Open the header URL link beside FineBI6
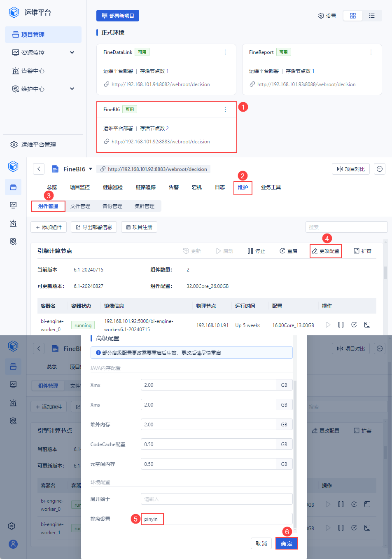The width and height of the screenshot is (392, 559). point(154,169)
